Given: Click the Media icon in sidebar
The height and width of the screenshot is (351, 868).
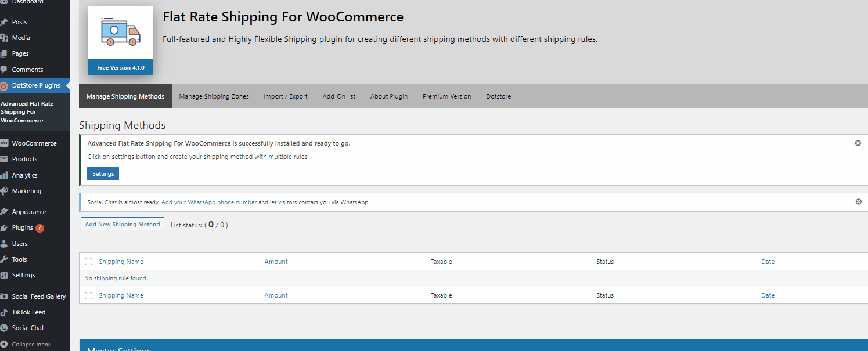Looking at the screenshot, I should 4,38.
